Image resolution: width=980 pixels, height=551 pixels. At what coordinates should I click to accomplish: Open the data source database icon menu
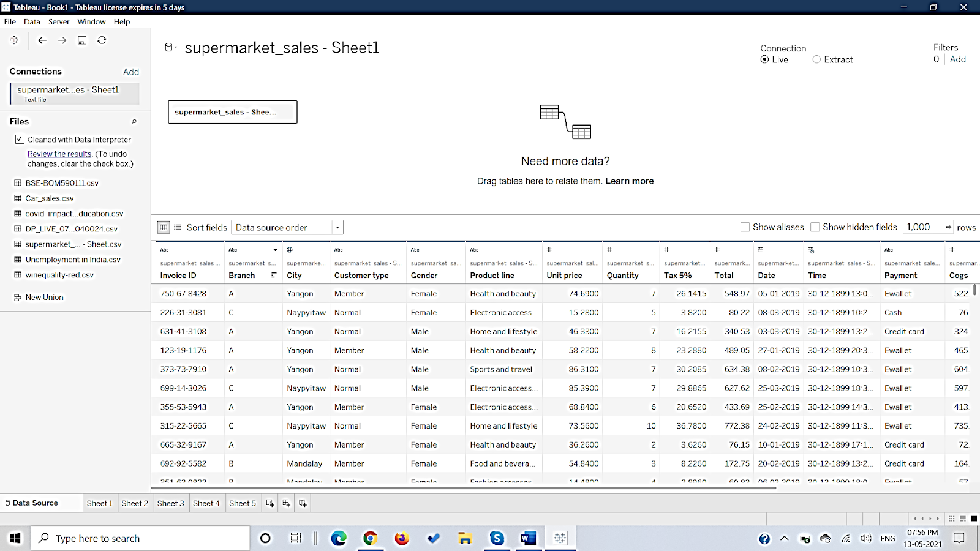171,47
